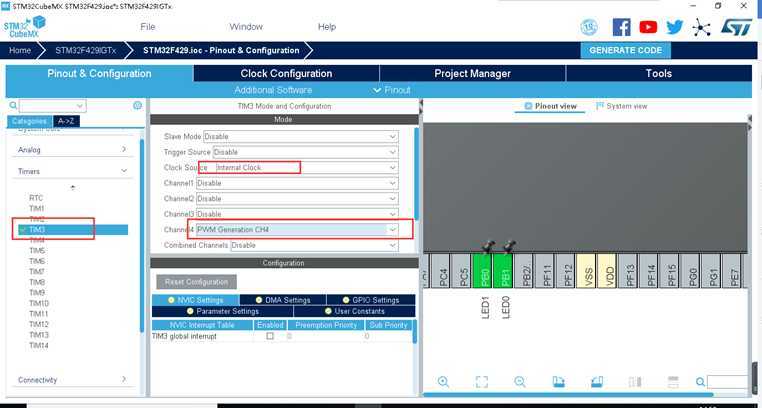Open the ST Facebook page icon

coord(622,27)
